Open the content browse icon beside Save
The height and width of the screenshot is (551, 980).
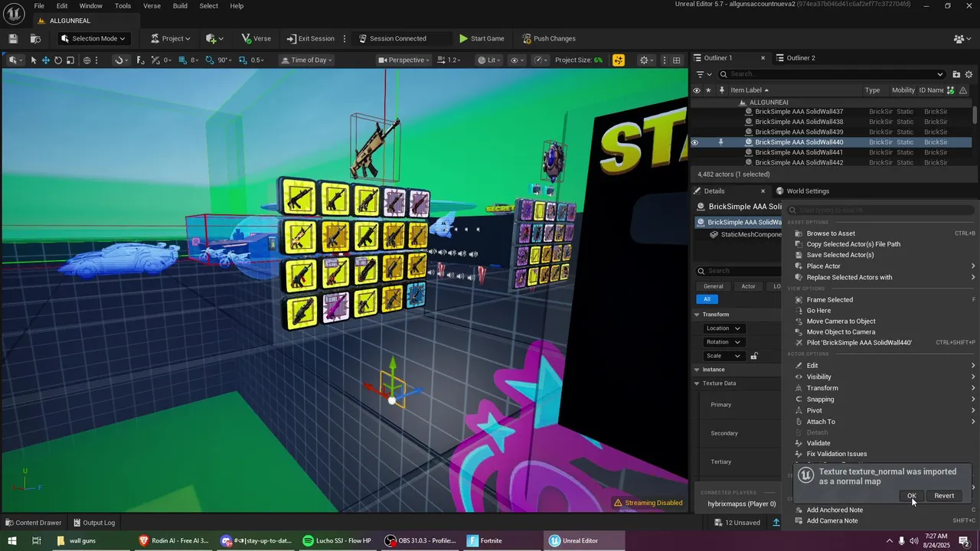35,38
